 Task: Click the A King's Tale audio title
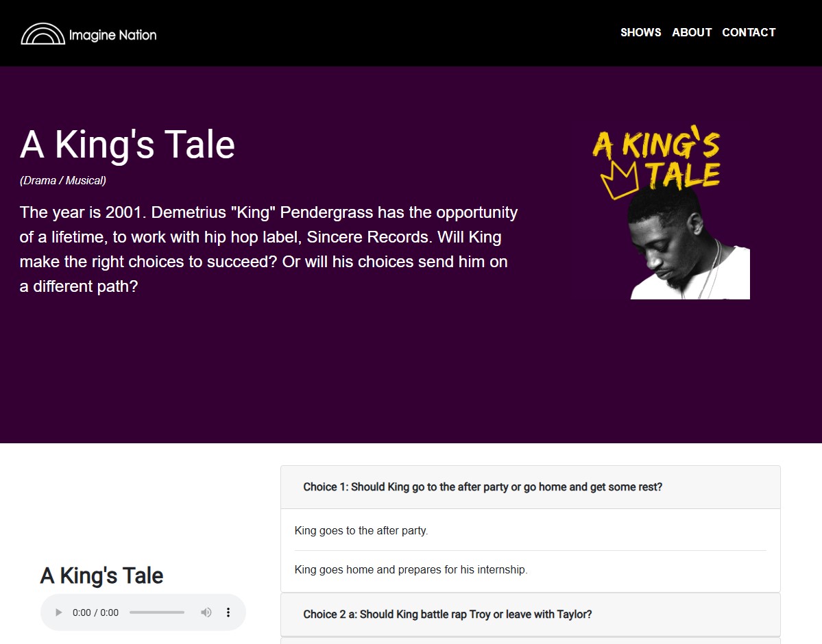(x=101, y=575)
